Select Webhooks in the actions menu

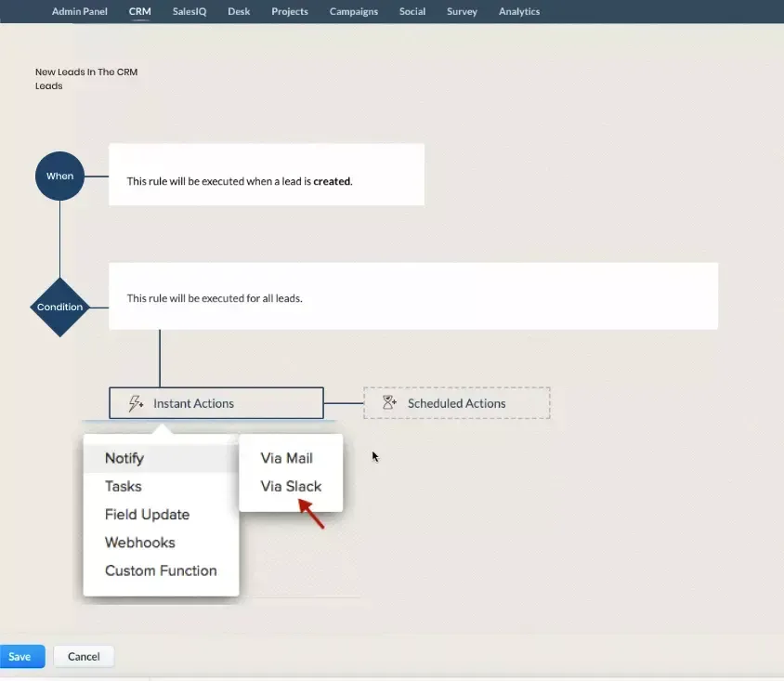point(139,542)
